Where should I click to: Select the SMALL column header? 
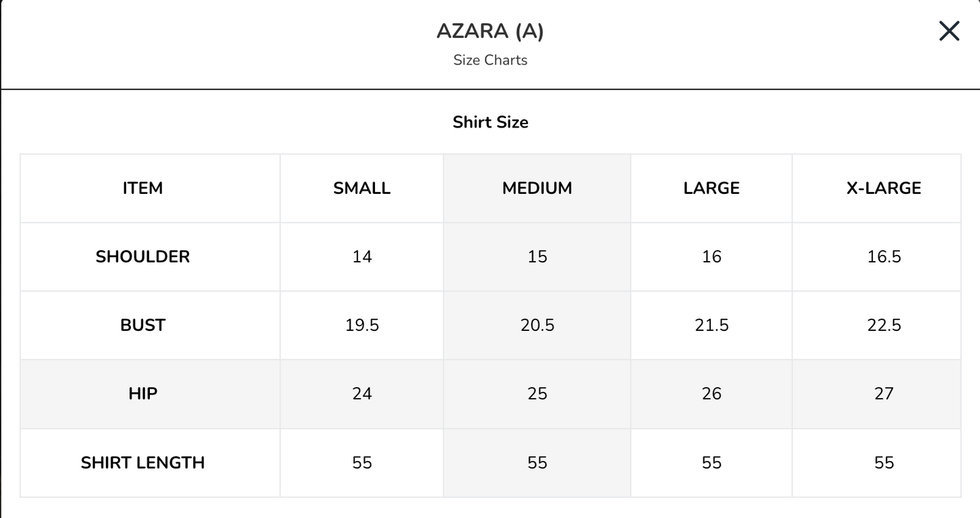[x=361, y=188]
